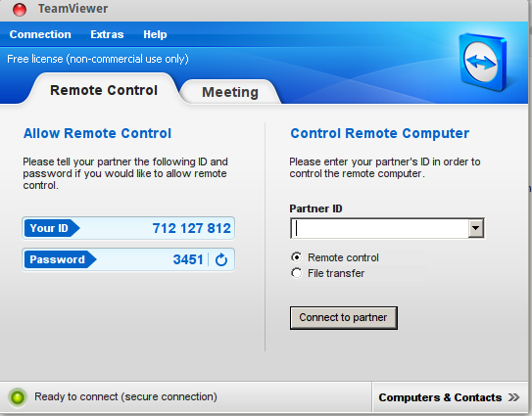
Task: Open the Computers & Contacts panel
Action: coord(449,397)
